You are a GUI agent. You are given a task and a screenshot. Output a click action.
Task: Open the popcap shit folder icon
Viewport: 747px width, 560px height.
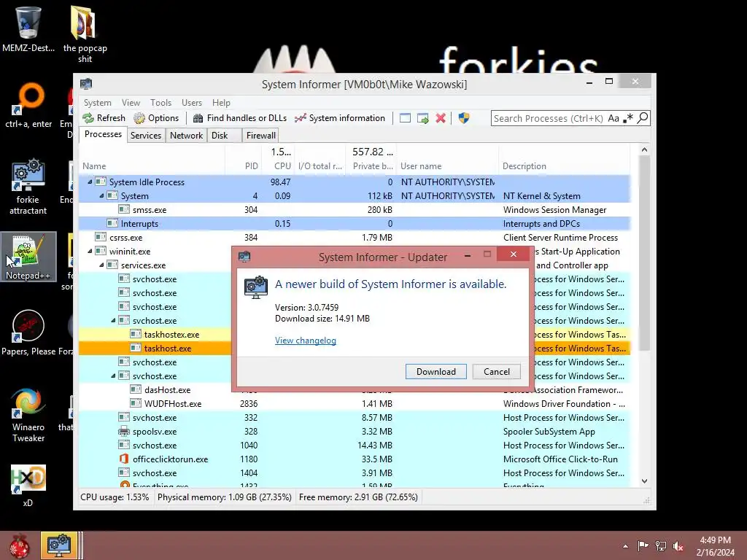[x=85, y=34]
